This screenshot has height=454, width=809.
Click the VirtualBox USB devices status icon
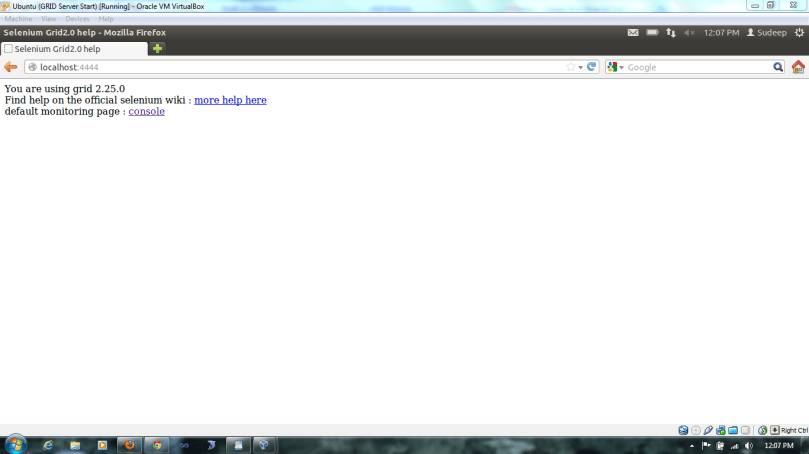click(x=708, y=430)
